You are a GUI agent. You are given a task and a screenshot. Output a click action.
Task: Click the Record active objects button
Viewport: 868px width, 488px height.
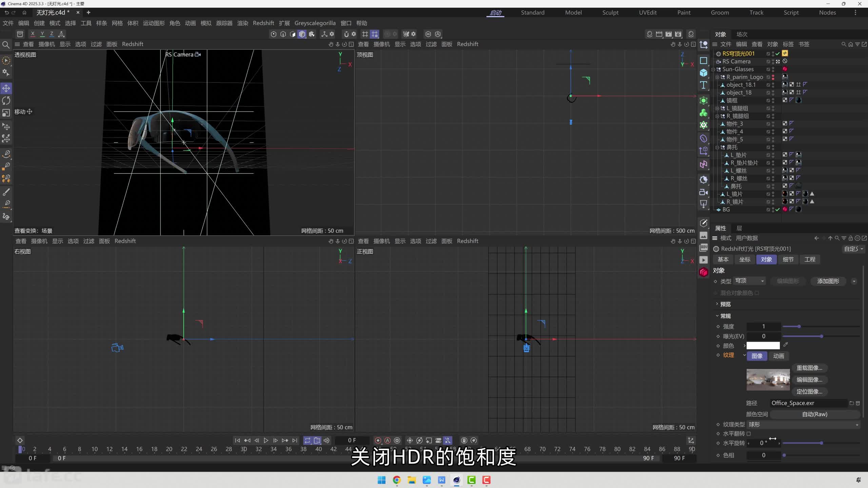378,441
